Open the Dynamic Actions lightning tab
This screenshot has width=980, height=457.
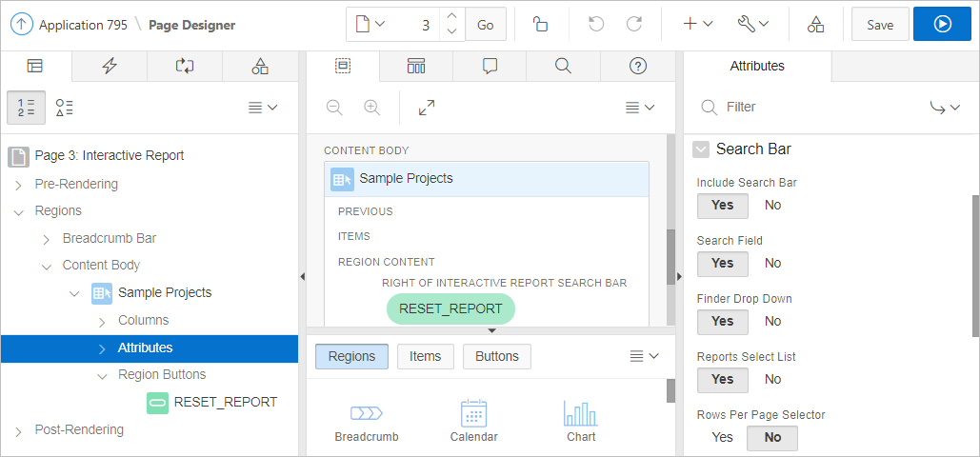click(110, 66)
